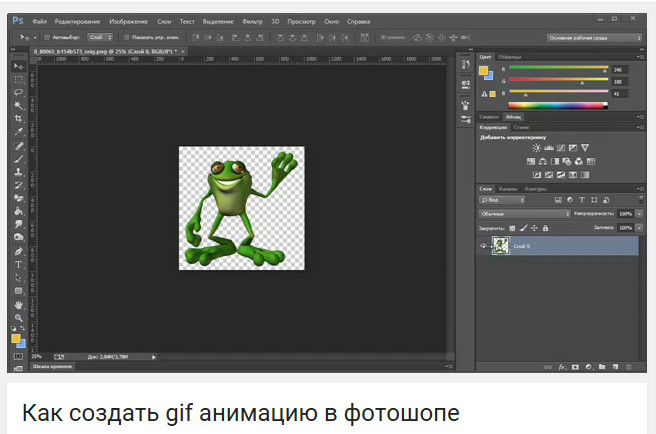Open the Шкала времени timeline panel

point(52,367)
